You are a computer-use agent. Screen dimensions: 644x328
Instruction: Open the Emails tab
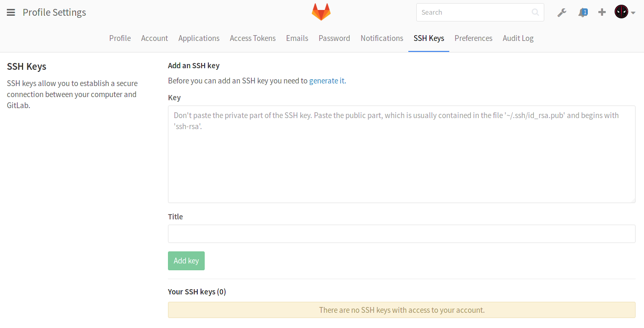coord(297,38)
